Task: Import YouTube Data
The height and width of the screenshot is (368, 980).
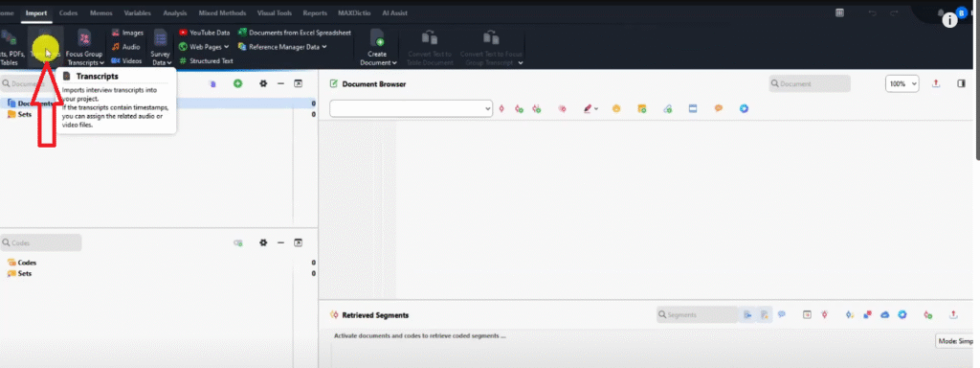Action: 205,33
